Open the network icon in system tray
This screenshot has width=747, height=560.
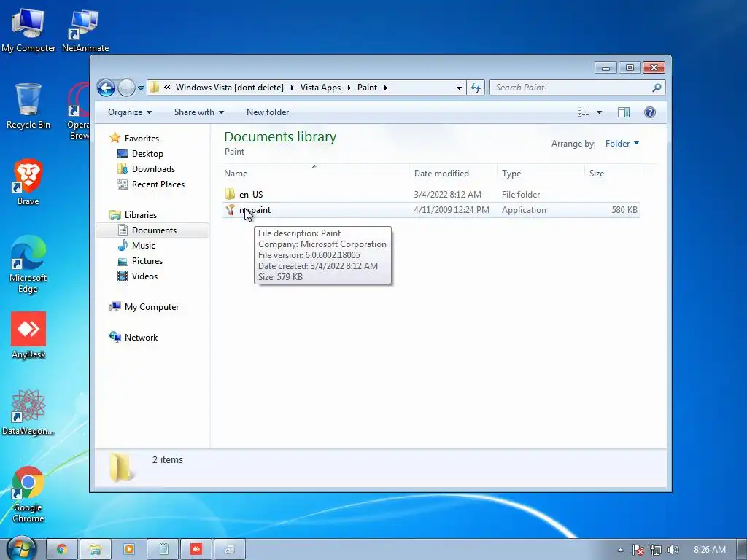tap(656, 550)
